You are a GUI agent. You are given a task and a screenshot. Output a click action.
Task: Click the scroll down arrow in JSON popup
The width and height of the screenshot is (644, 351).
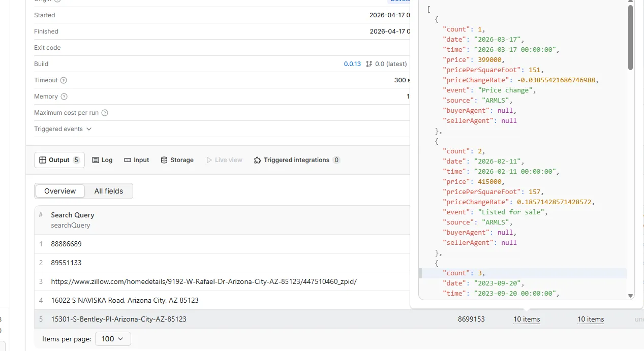[x=630, y=296]
